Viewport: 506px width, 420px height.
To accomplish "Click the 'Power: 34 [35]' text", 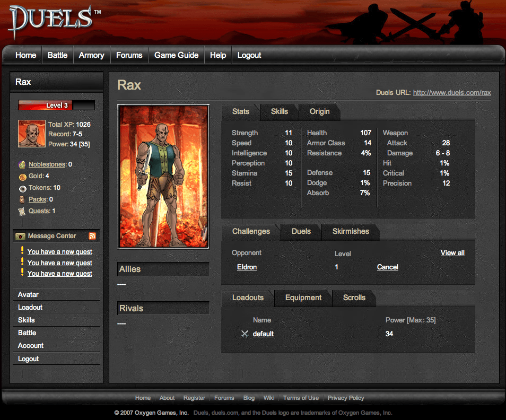I will click(69, 144).
